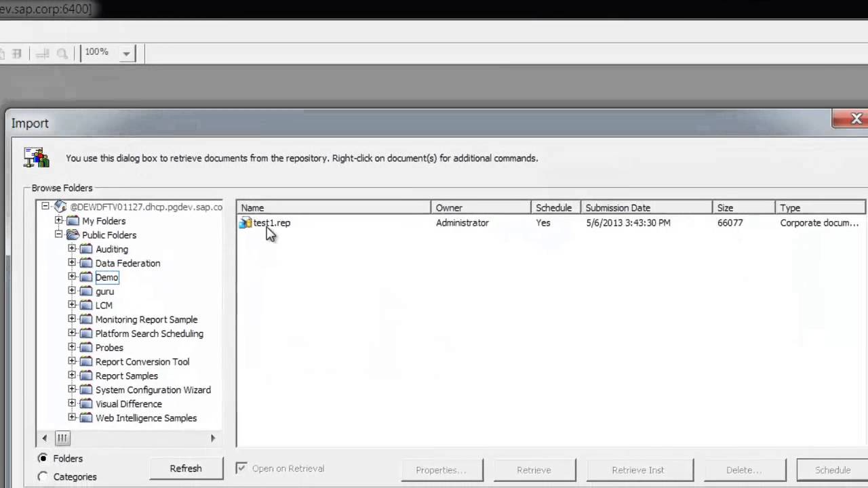868x488 pixels.
Task: Click the Monitoring Report Sample folder icon
Action: [86, 319]
